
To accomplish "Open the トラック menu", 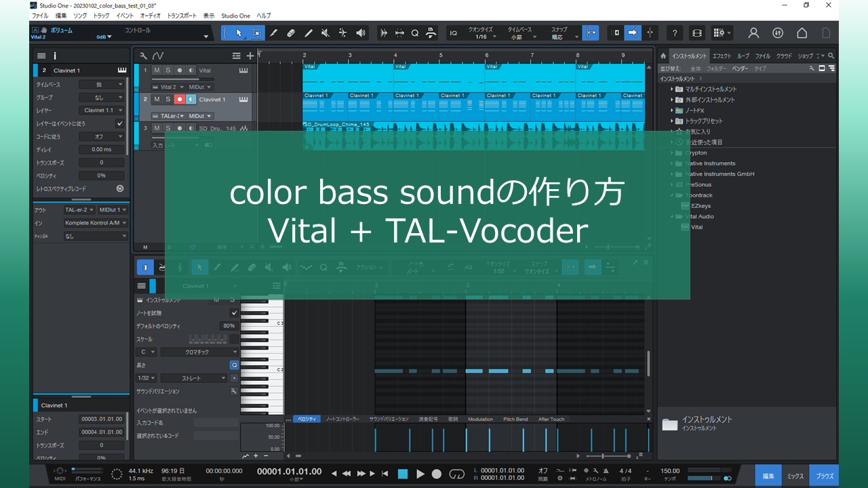I will [x=100, y=16].
